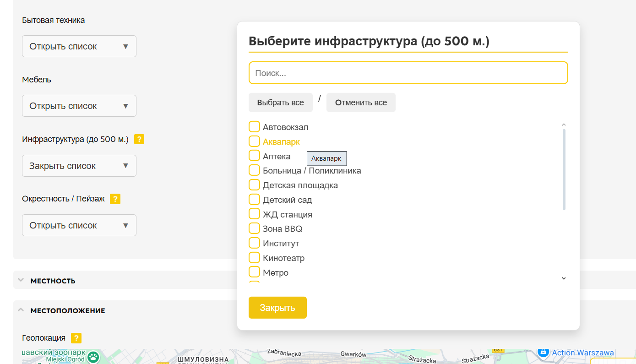Collapse the МЕСТОПОЛОЖЕНИЕ section
The height and width of the screenshot is (364, 636).
[67, 310]
